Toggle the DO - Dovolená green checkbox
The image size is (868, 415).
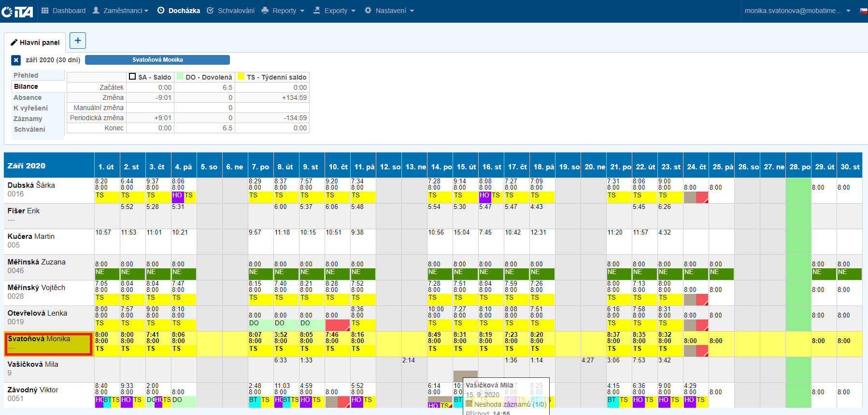point(180,77)
